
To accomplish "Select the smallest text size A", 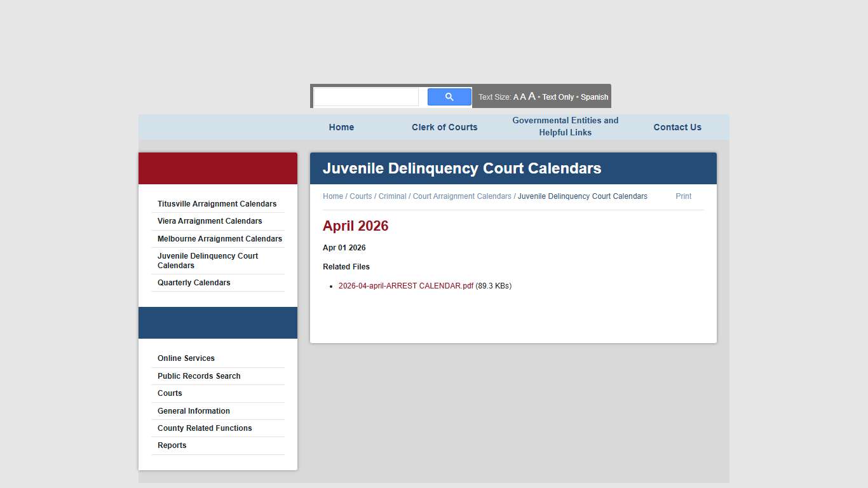I will [515, 97].
